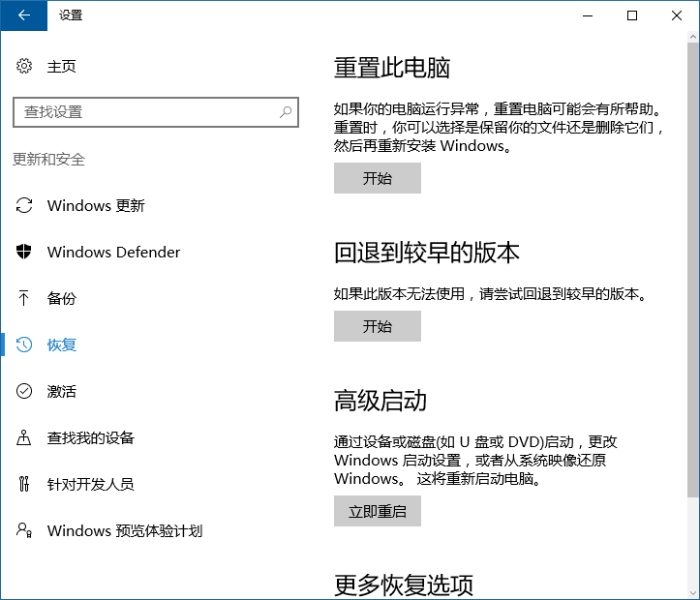
Task: Click the 激活 checkmark circle icon
Action: click(24, 392)
